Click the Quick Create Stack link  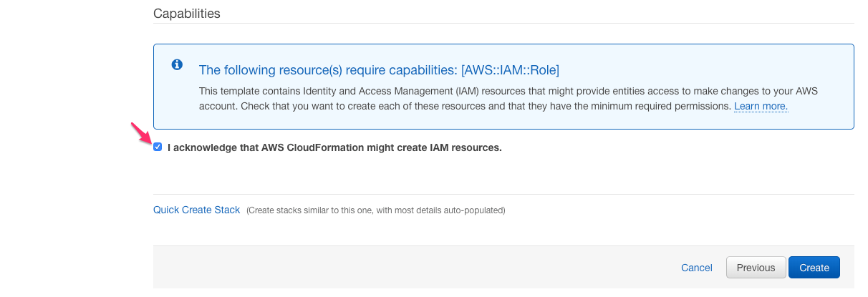coord(196,210)
